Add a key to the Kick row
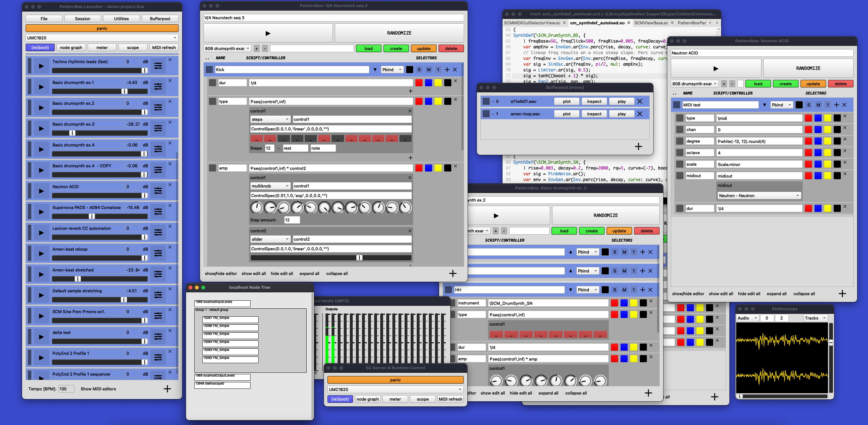The width and height of the screenshot is (868, 425). [x=447, y=70]
